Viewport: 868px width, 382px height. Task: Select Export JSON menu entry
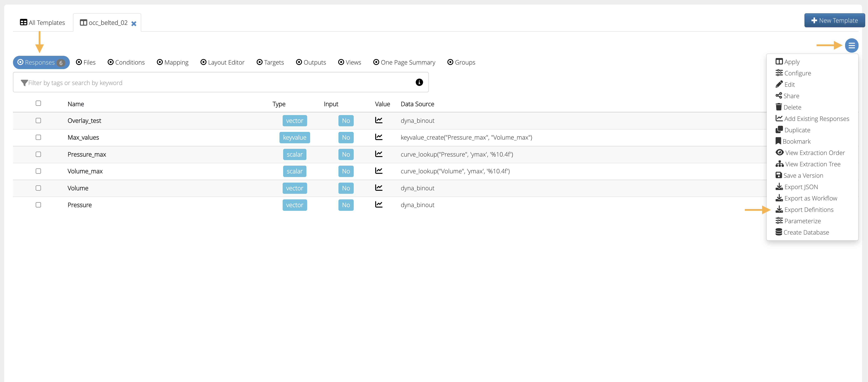pos(797,187)
